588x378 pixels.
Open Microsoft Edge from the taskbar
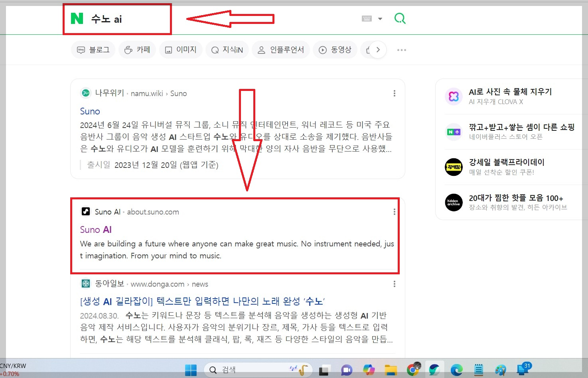pyautogui.click(x=457, y=370)
